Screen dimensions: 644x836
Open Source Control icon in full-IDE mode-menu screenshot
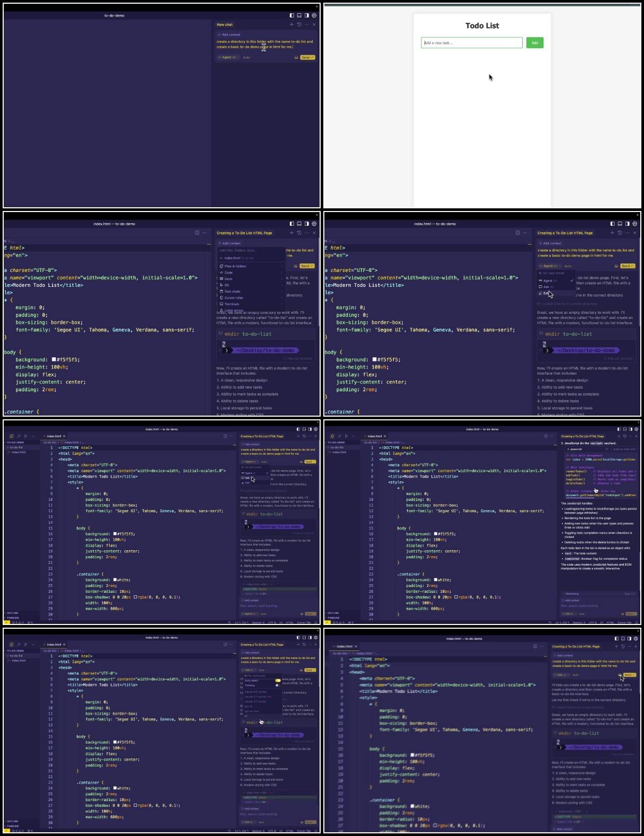pos(26,436)
